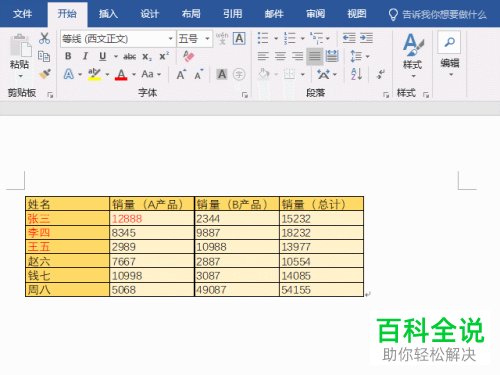Clear all formatting with eraser icon
This screenshot has height=375, width=500.
(189, 56)
